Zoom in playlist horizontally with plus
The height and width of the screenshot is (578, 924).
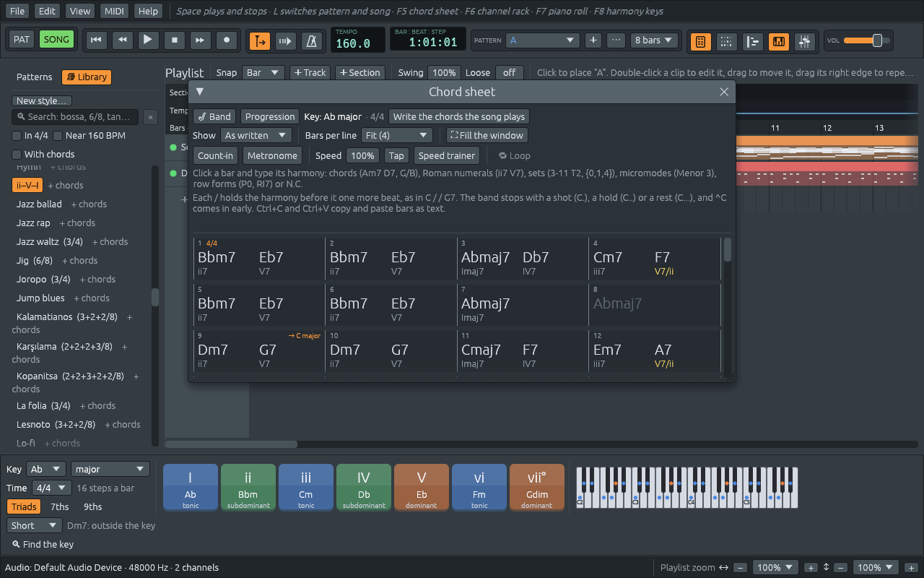[x=811, y=568]
